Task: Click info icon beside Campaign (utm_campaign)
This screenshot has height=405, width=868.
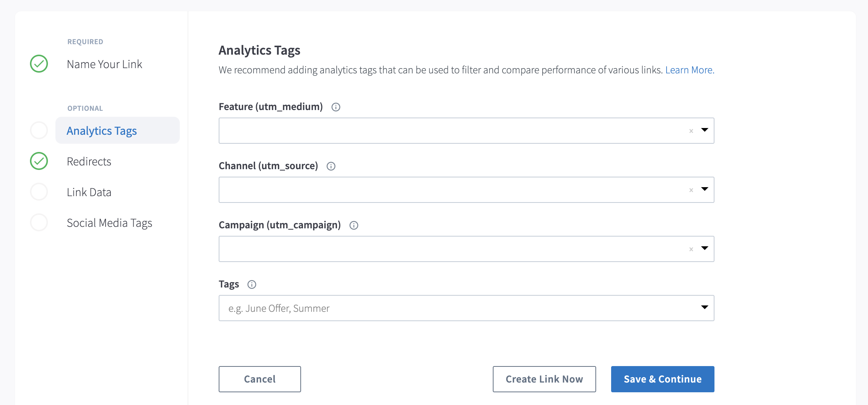Action: pos(354,225)
